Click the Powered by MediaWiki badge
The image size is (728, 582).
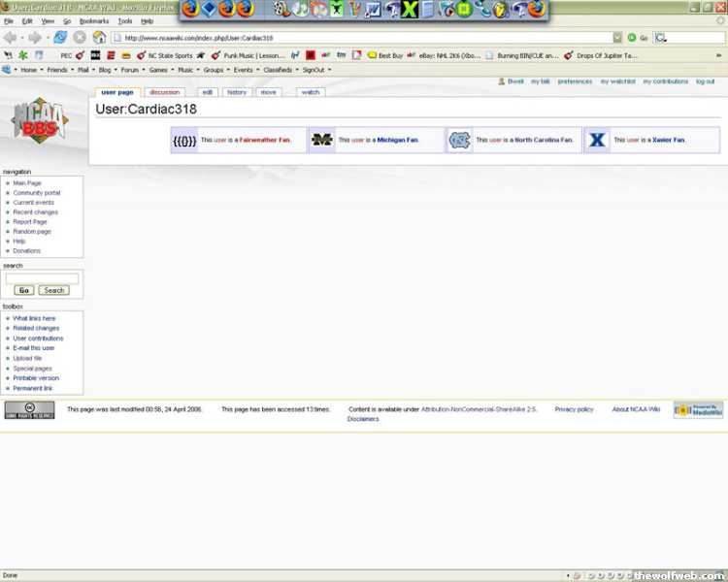click(698, 409)
